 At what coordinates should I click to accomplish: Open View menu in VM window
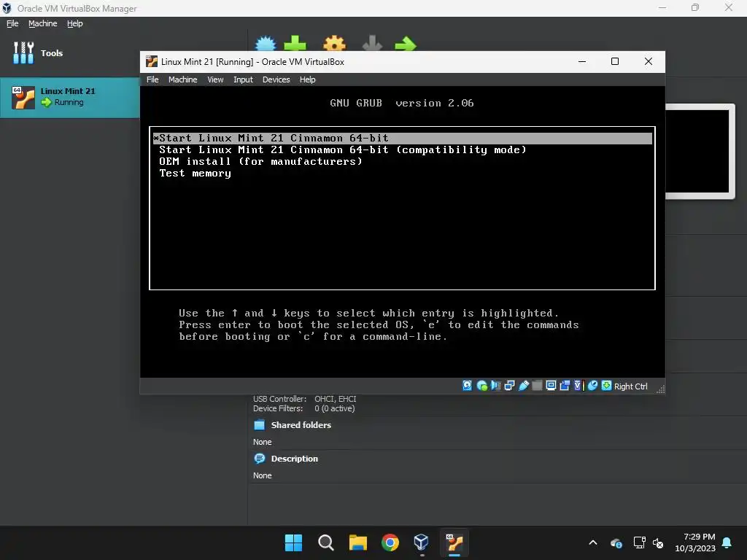(215, 79)
